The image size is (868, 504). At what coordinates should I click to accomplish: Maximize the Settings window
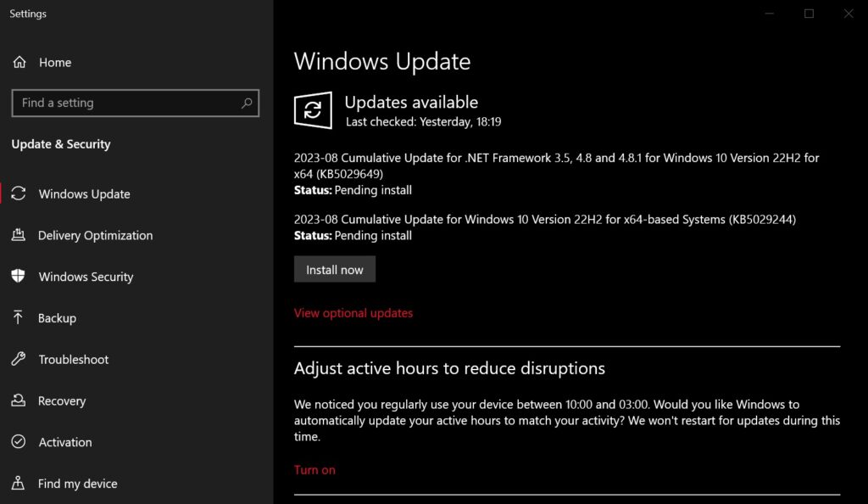[809, 14]
